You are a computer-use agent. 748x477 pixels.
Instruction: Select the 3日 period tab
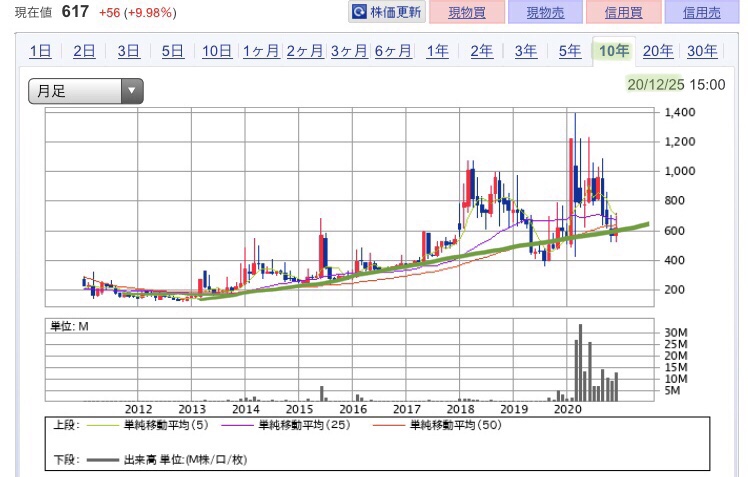point(128,51)
